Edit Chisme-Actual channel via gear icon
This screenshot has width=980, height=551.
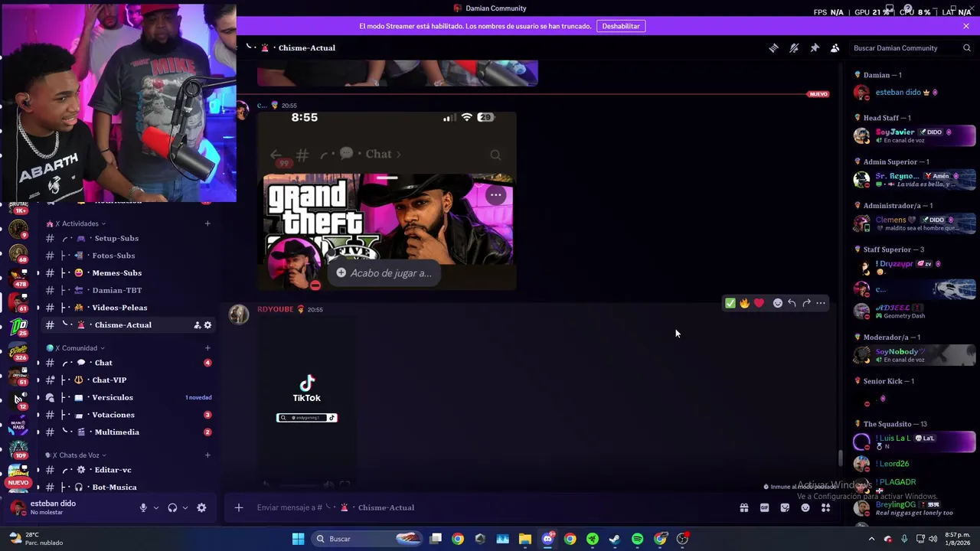click(x=207, y=325)
